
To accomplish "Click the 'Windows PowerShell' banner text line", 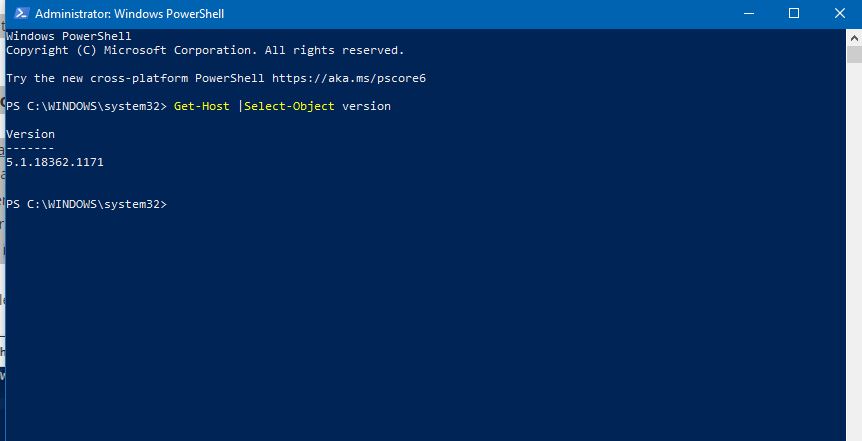I will point(68,36).
